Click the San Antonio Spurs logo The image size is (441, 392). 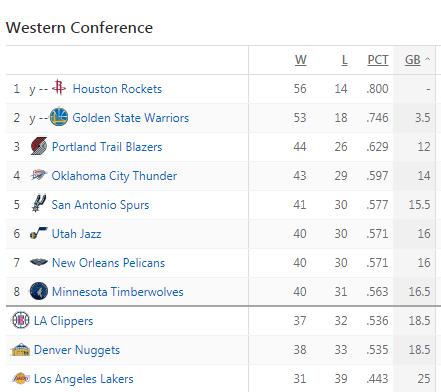39,203
